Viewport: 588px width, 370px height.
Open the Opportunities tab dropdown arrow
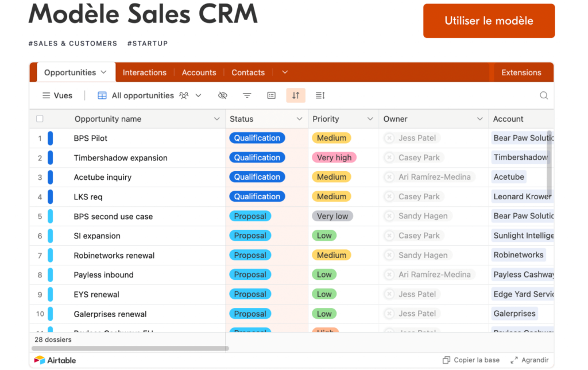click(103, 72)
